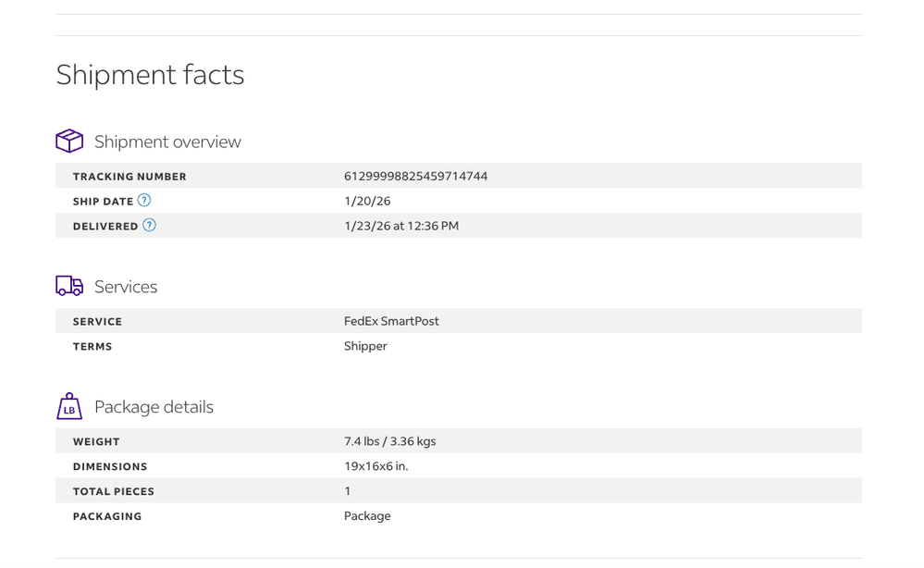Image resolution: width=924 pixels, height=568 pixels.
Task: Select the tracking number 61299998825459714744
Action: 415,176
